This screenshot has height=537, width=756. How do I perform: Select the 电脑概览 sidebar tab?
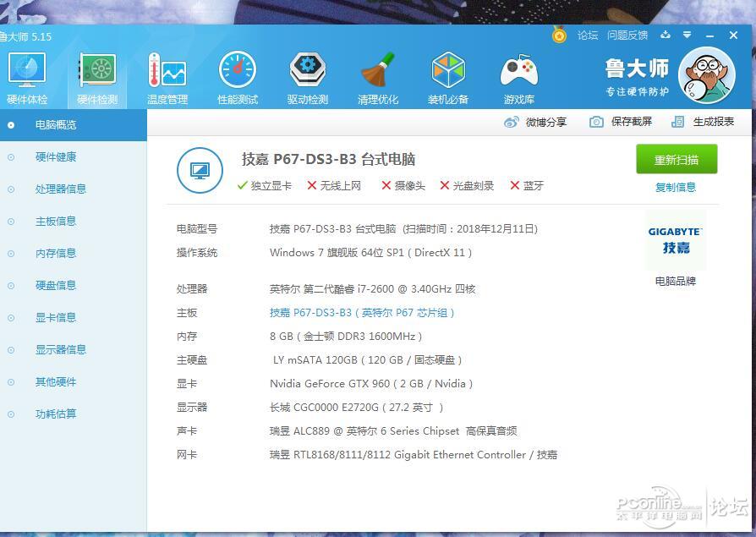[74, 125]
